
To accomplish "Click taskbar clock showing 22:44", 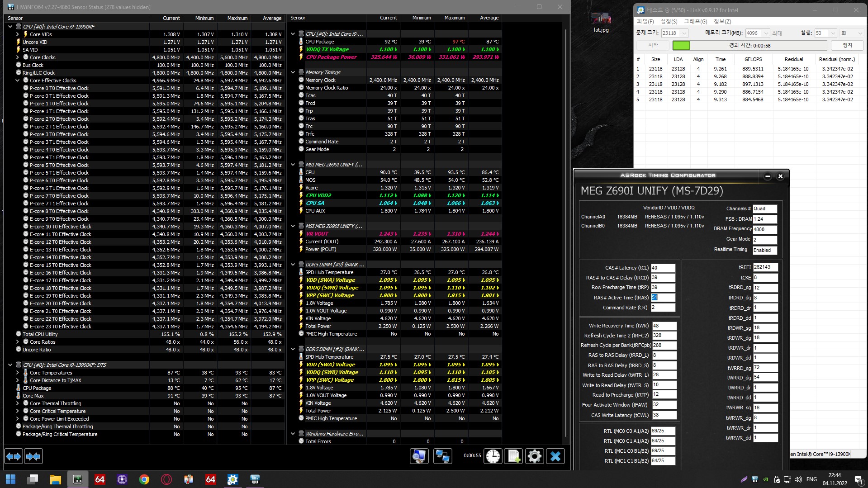I will pyautogui.click(x=835, y=479).
